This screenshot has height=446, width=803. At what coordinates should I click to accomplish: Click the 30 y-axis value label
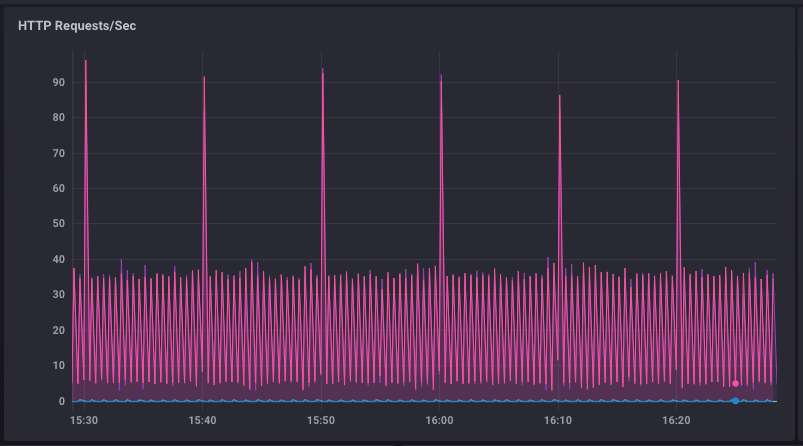click(58, 294)
